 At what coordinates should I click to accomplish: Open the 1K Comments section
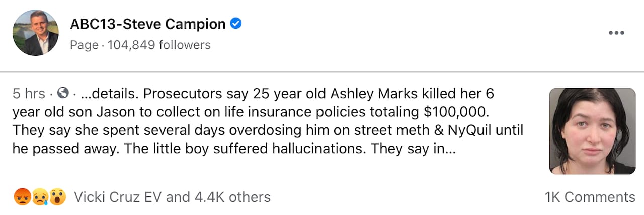tap(590, 197)
